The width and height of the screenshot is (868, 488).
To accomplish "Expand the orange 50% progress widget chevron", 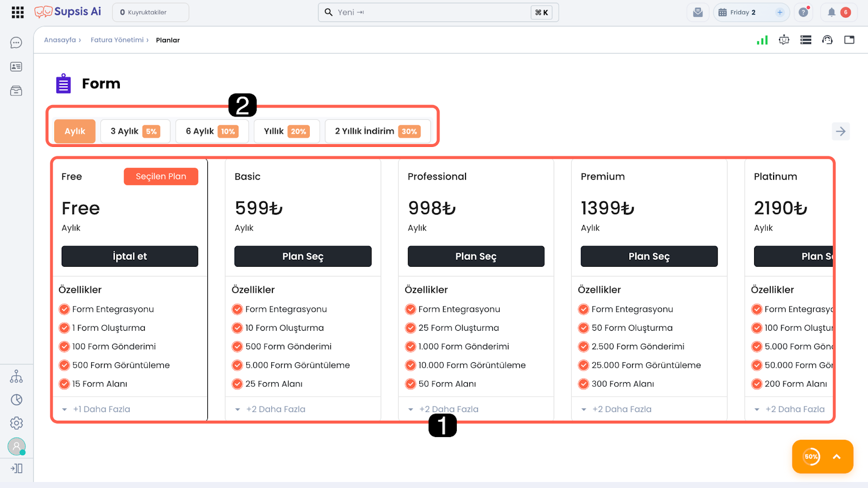I will click(837, 457).
